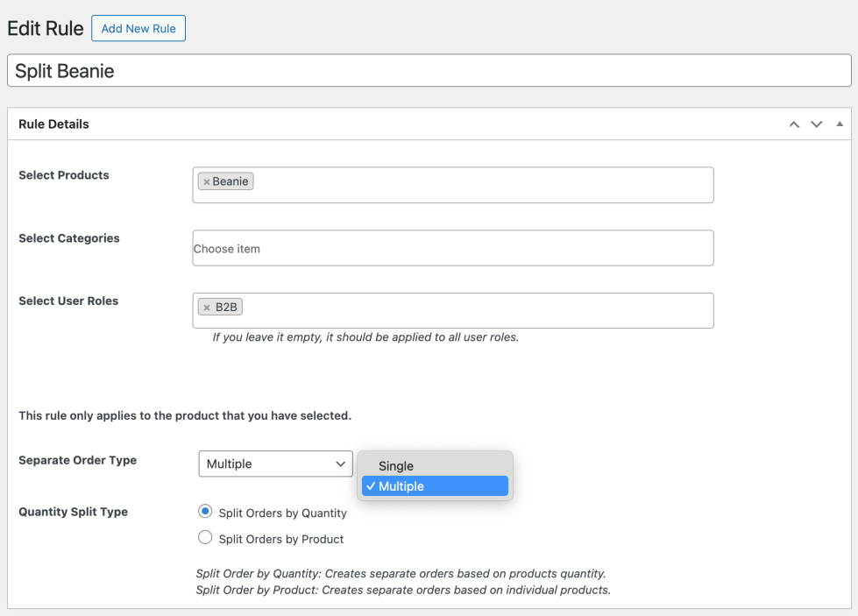Move Rule Details panel up
858x616 pixels.
(x=794, y=124)
